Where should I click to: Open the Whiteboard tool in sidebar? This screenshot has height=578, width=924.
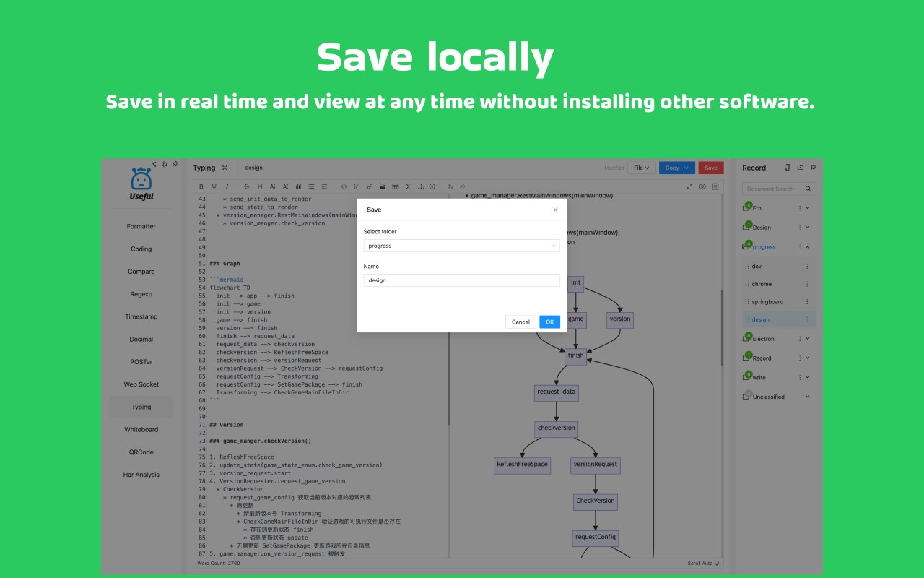point(141,429)
